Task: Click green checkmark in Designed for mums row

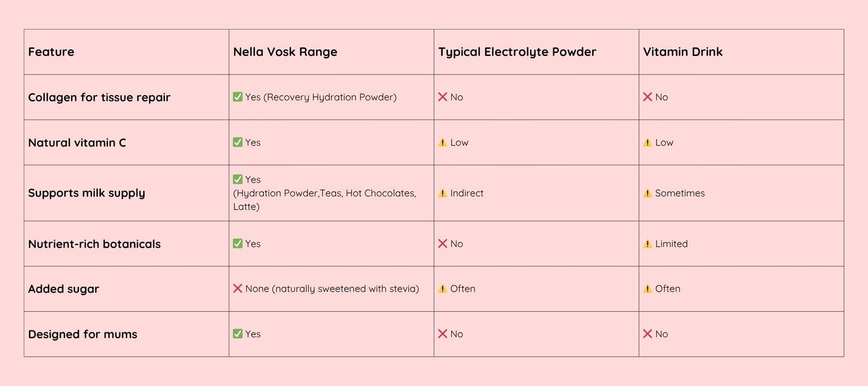Action: tap(238, 334)
